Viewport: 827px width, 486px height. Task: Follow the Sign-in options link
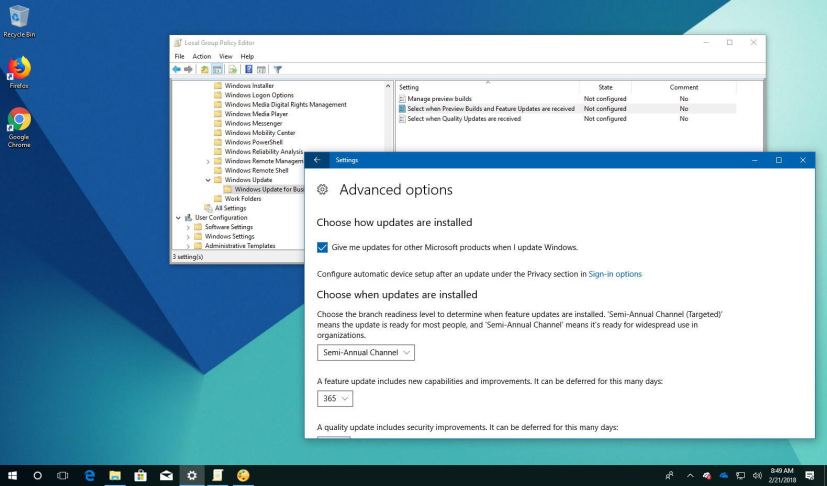[615, 274]
